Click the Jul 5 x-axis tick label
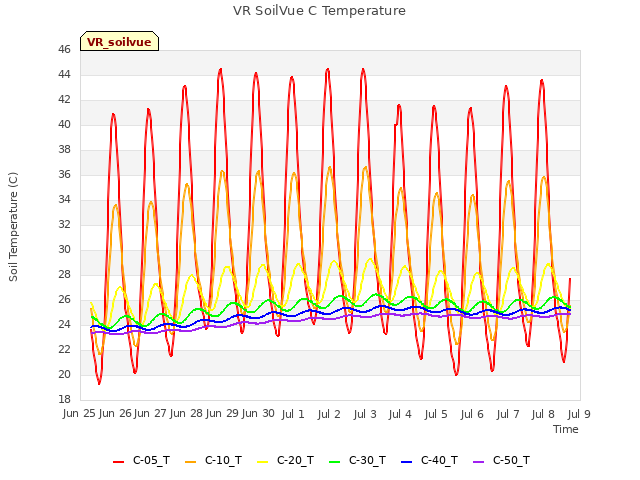640x480 pixels. click(436, 414)
